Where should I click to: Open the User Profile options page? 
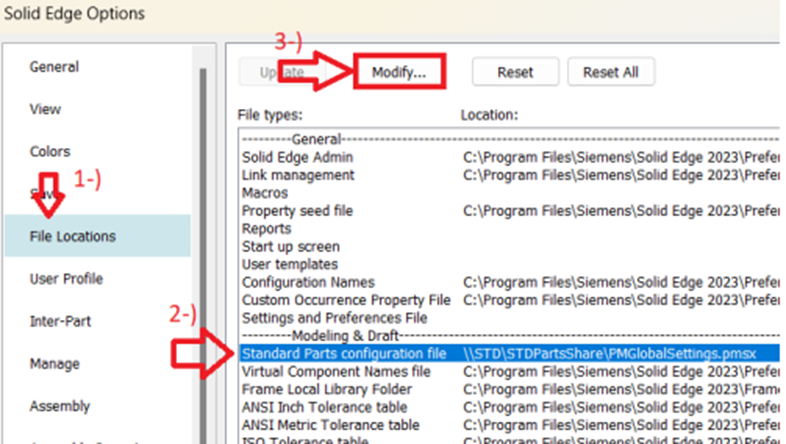pyautogui.click(x=66, y=279)
